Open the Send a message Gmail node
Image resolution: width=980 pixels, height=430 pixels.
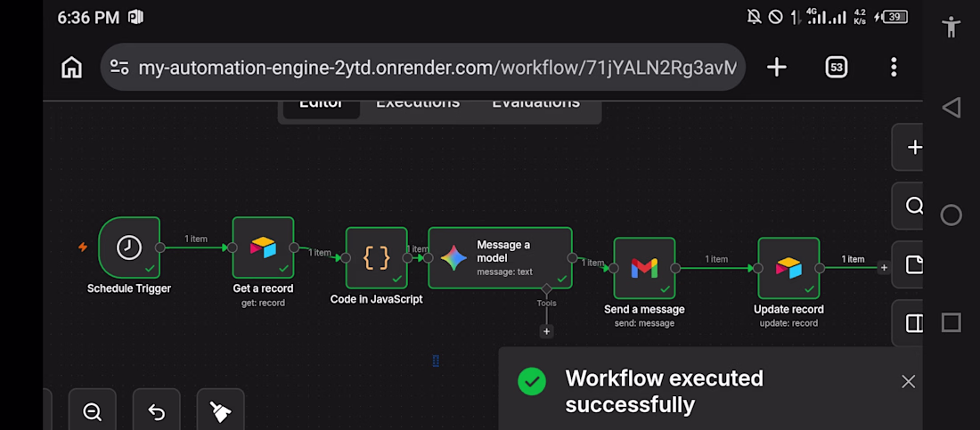point(644,268)
